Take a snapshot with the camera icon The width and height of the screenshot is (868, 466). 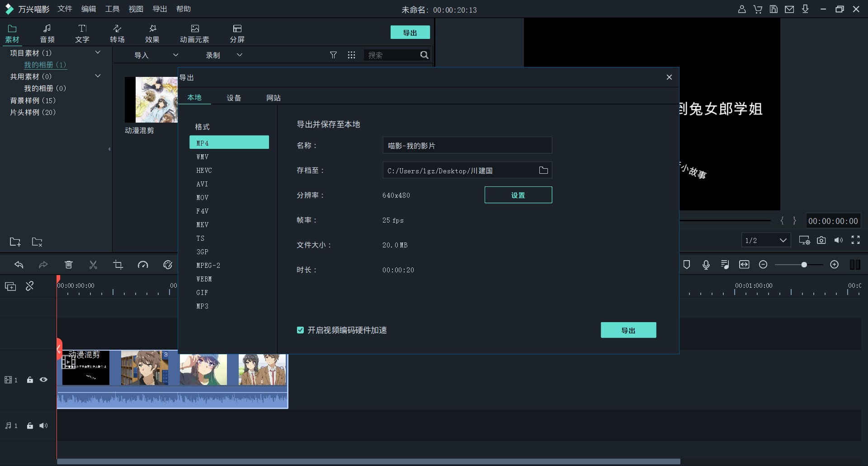821,240
